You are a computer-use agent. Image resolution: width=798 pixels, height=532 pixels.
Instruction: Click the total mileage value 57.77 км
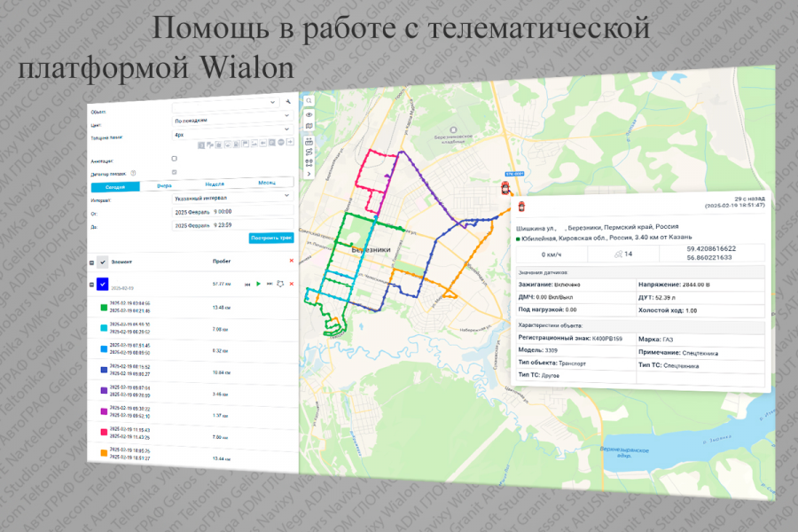222,284
